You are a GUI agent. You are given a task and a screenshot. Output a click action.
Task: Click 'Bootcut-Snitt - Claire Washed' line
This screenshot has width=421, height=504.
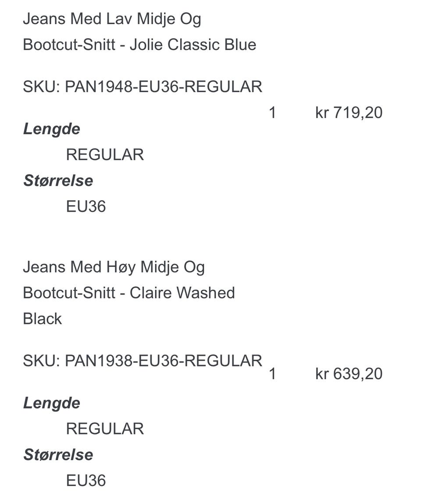click(129, 293)
